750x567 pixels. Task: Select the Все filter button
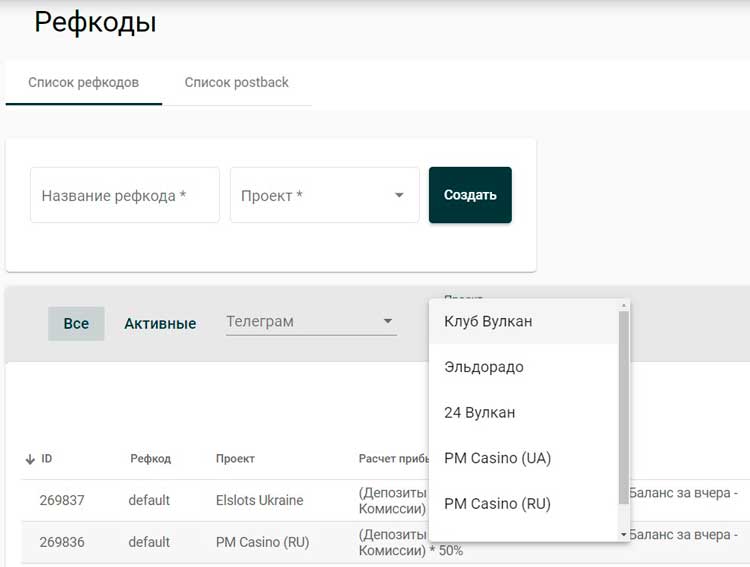(x=76, y=323)
